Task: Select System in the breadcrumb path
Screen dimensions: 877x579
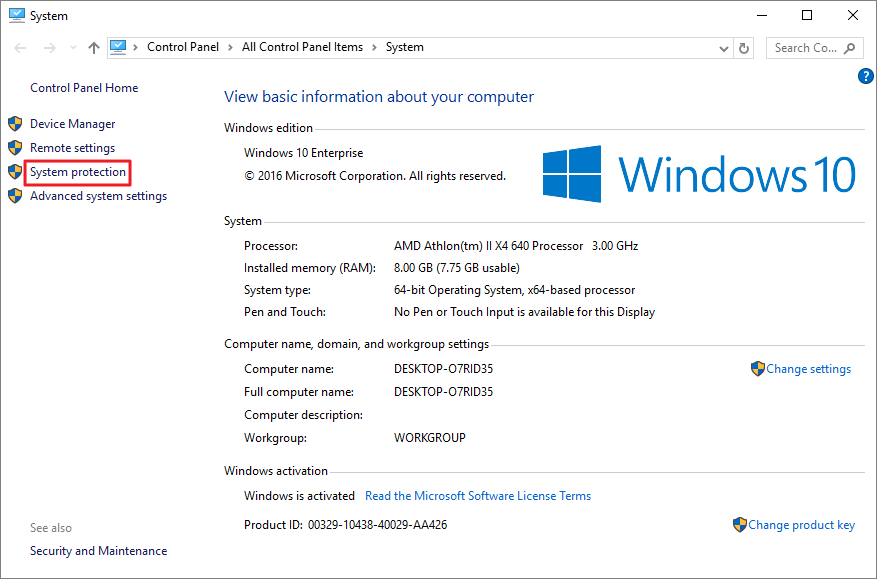Action: click(404, 47)
